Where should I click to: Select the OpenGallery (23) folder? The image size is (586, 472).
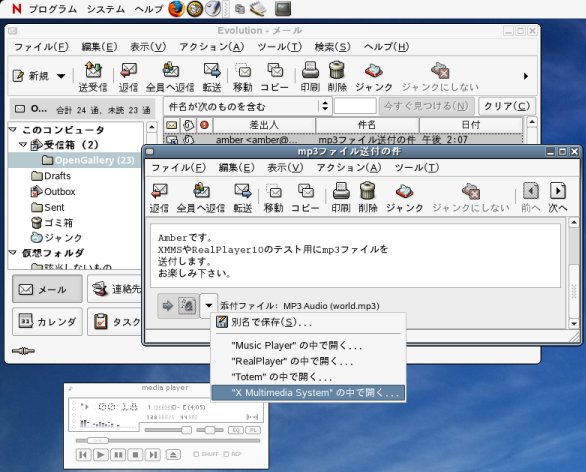point(95,160)
